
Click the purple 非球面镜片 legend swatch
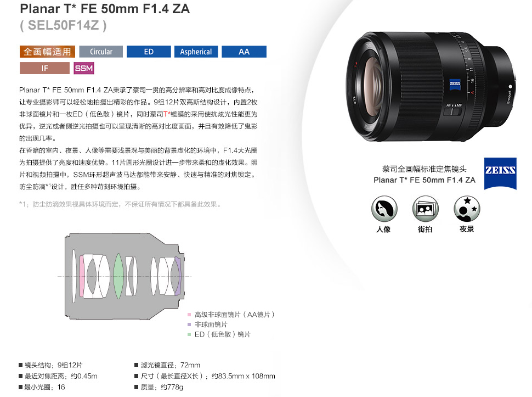189,325
